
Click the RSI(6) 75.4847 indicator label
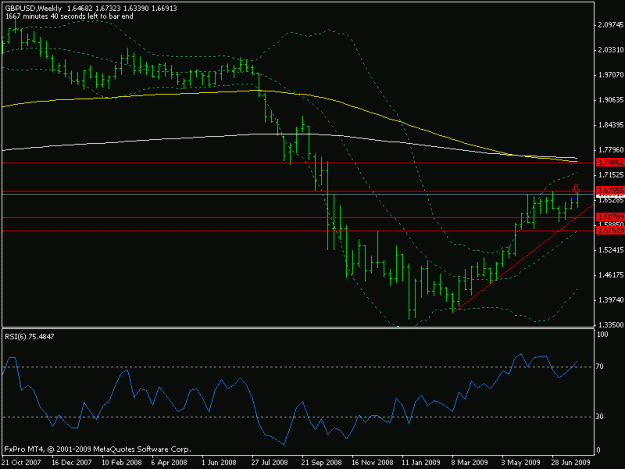pyautogui.click(x=29, y=337)
